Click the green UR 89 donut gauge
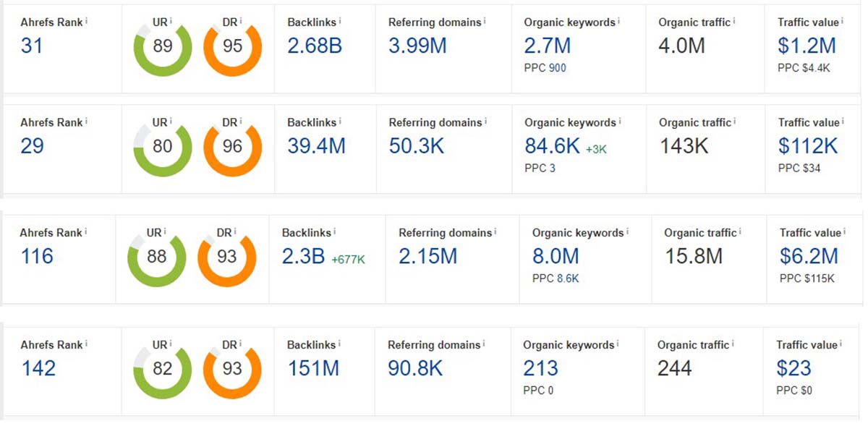 (x=163, y=47)
